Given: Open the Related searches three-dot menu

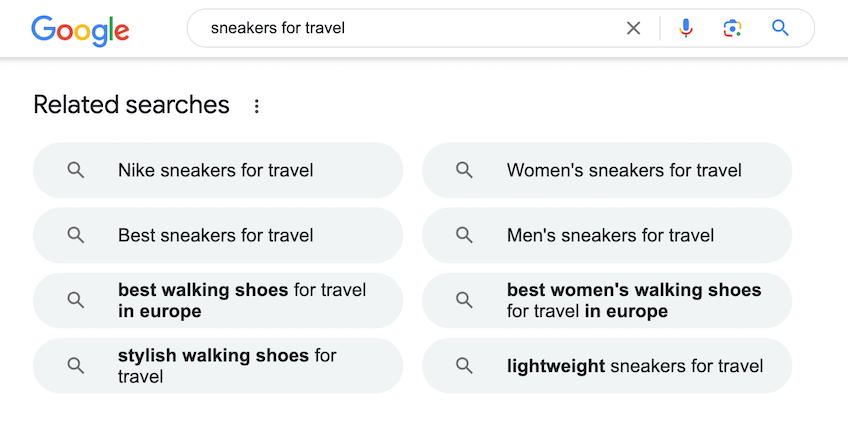Looking at the screenshot, I should tap(257, 106).
